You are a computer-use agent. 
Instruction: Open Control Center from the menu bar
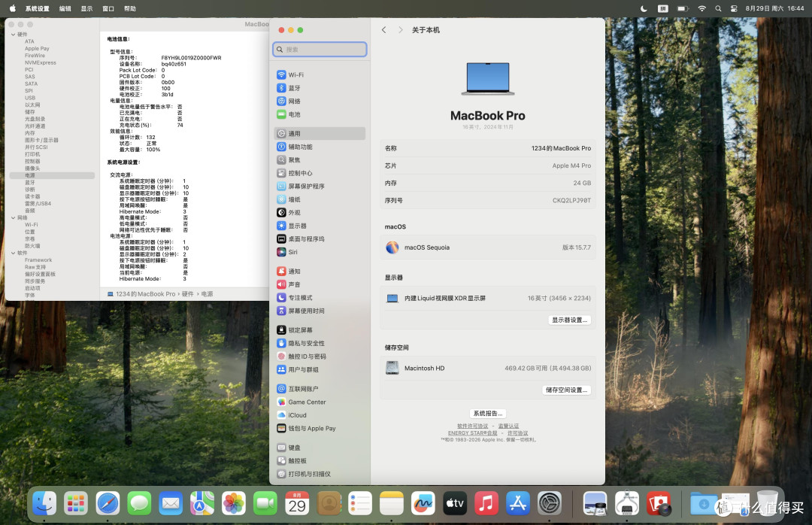click(x=734, y=8)
